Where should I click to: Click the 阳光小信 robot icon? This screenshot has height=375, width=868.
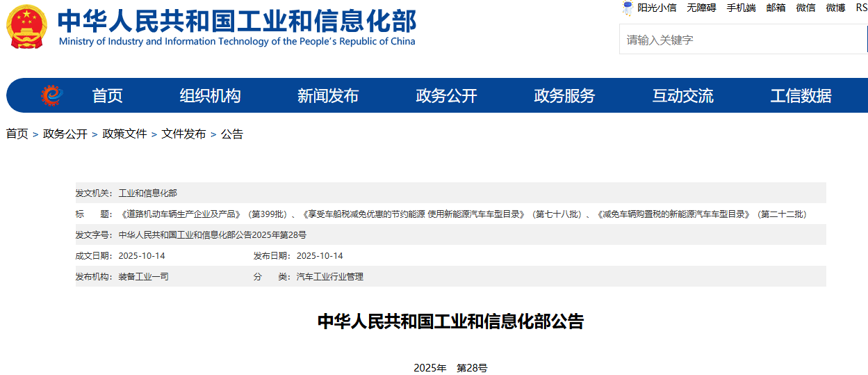coord(628,8)
